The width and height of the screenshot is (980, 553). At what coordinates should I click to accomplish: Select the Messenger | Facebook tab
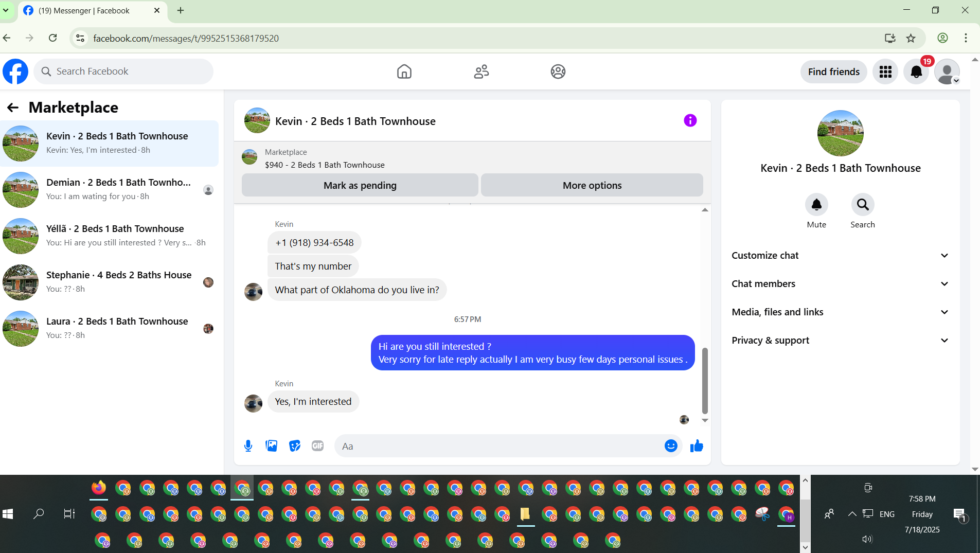pyautogui.click(x=93, y=11)
